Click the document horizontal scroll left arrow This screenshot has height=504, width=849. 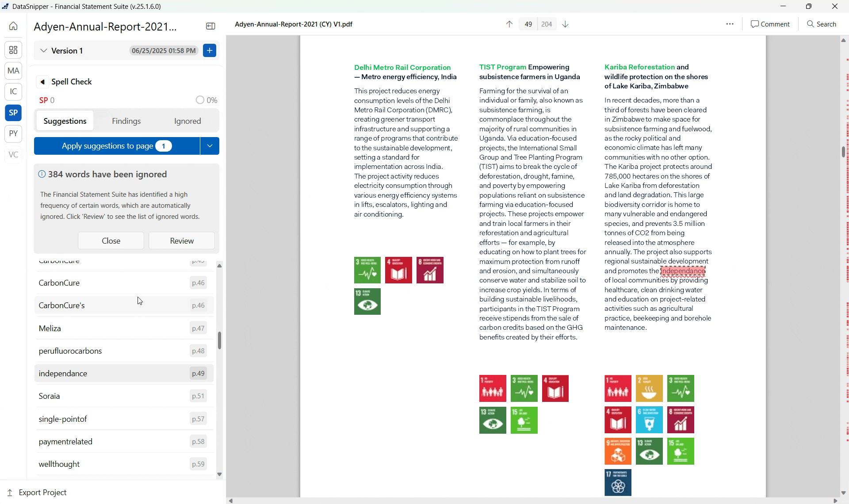(x=231, y=500)
